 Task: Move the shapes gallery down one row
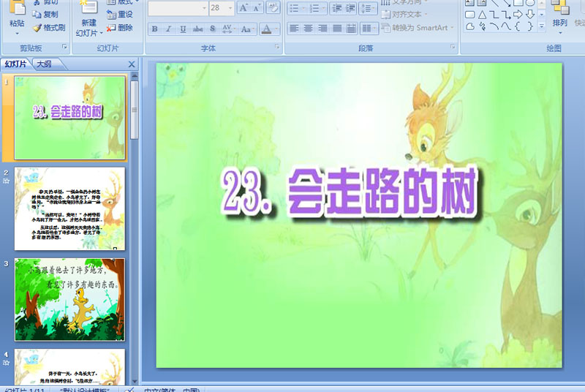click(542, 15)
